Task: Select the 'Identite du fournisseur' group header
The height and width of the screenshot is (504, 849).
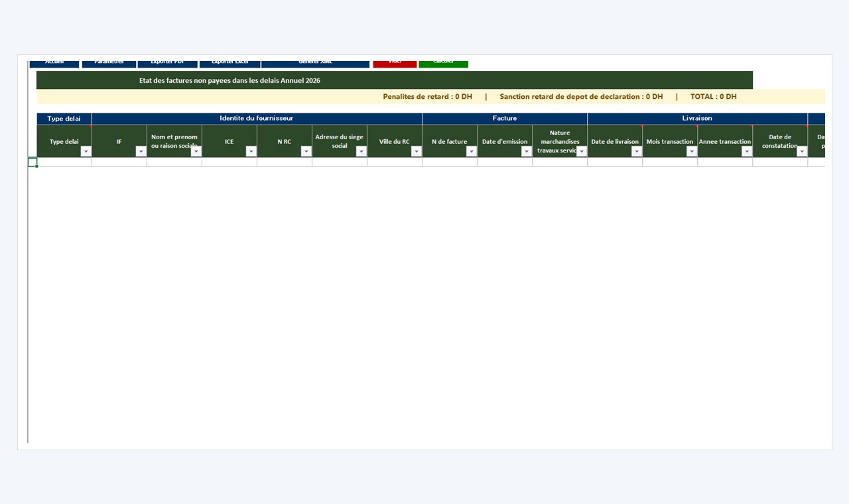Action: click(257, 119)
